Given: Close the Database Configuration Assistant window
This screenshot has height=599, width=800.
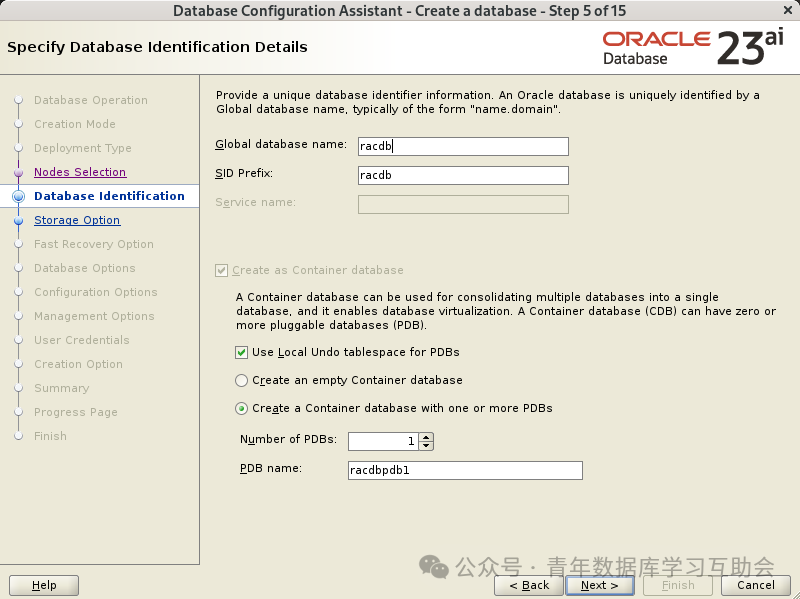Looking at the screenshot, I should tap(787, 10).
